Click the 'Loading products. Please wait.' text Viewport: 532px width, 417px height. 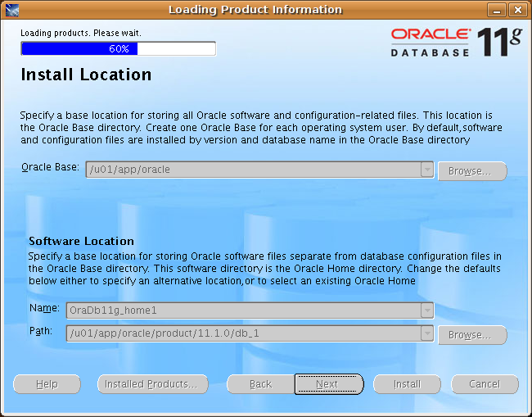coord(81,33)
